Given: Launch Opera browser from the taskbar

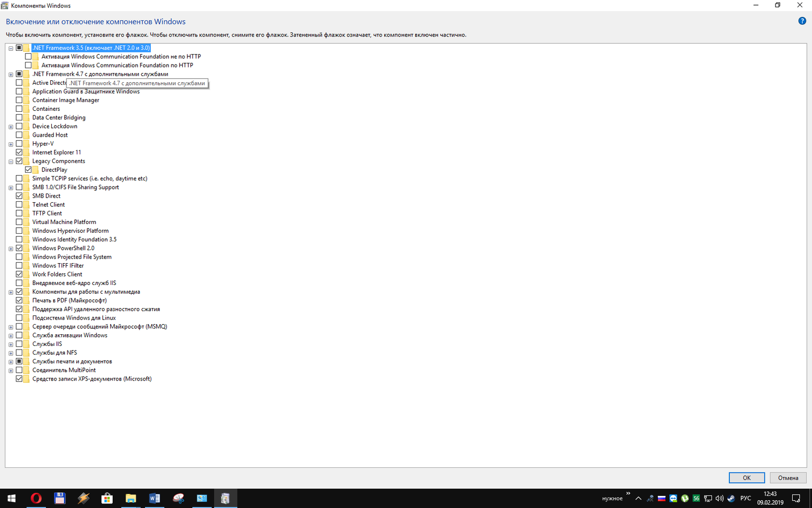Looking at the screenshot, I should [36, 498].
